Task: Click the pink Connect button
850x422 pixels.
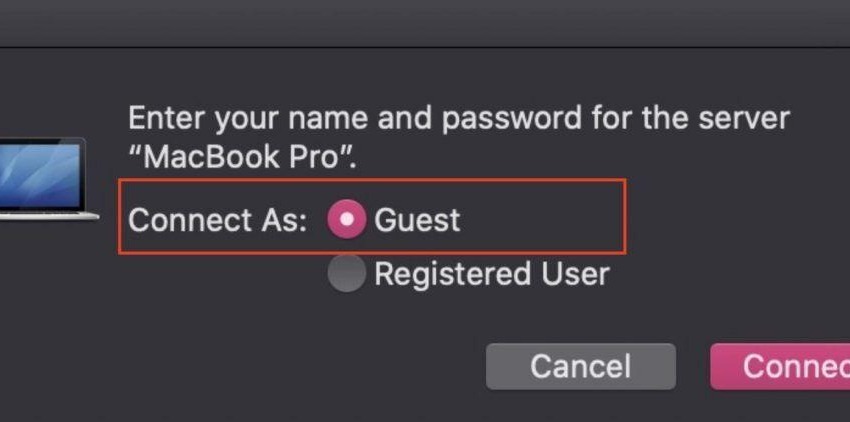Action: tap(782, 366)
